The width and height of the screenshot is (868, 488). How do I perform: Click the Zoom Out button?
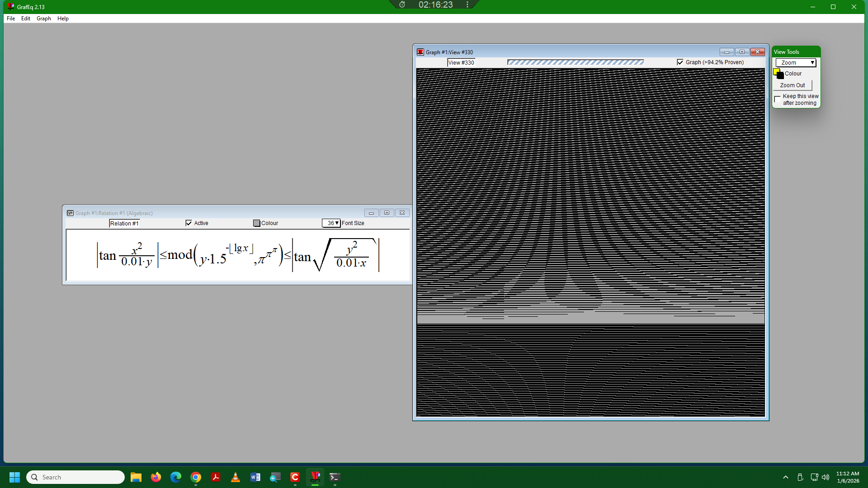point(792,85)
